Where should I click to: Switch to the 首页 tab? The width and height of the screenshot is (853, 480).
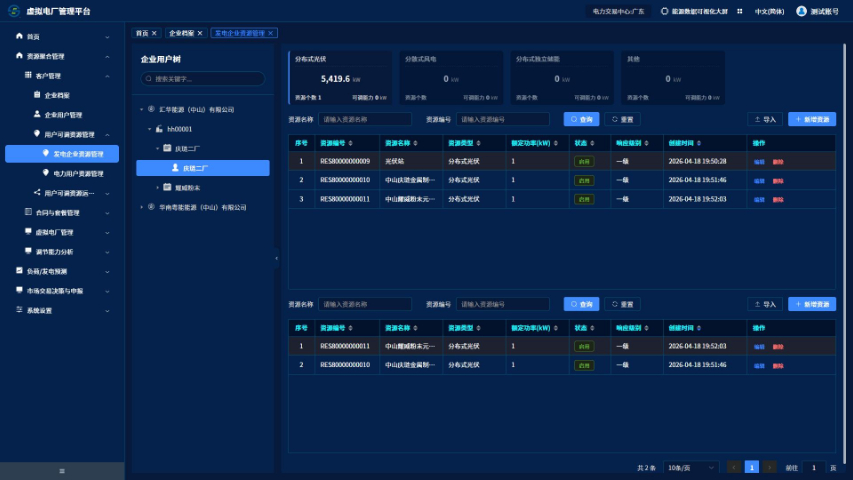[142, 33]
